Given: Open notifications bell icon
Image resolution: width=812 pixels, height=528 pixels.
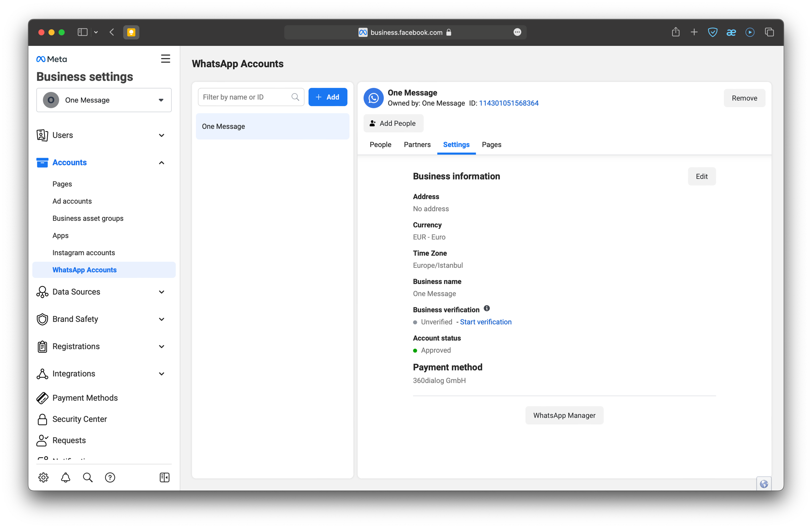Looking at the screenshot, I should (66, 477).
